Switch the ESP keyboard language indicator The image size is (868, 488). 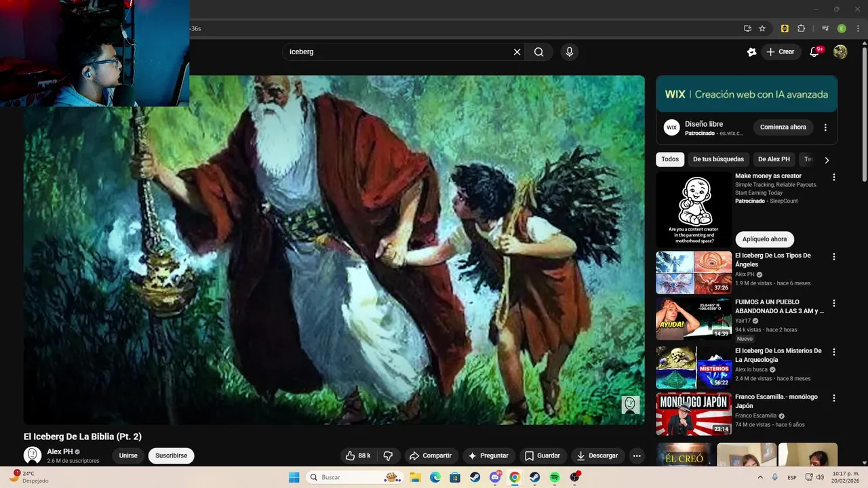click(x=792, y=477)
